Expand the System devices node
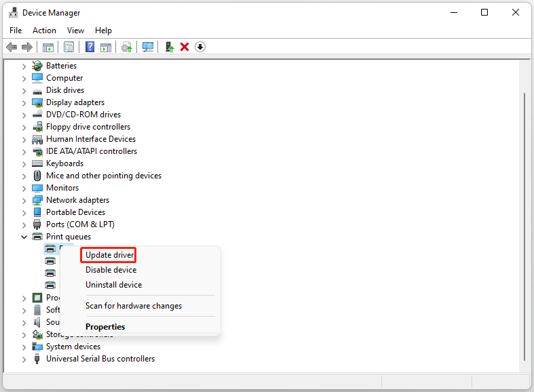This screenshot has width=534, height=392. pos(24,347)
